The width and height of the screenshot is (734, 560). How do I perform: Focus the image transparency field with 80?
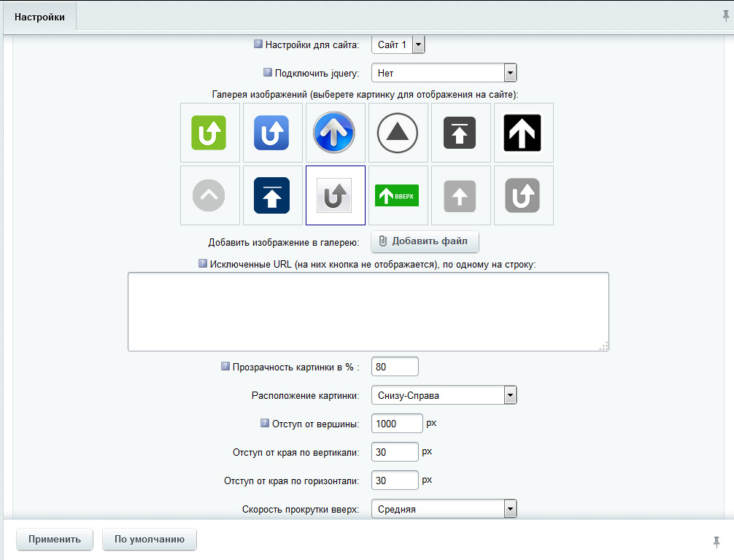395,367
